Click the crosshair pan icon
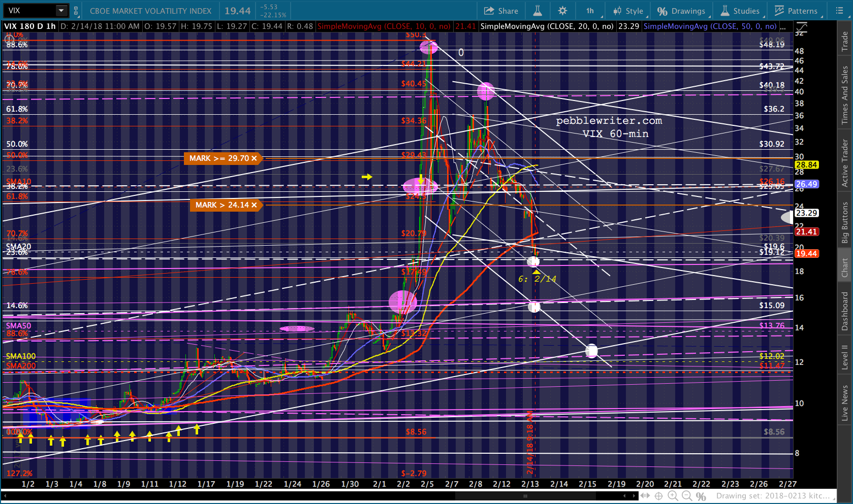Screen dimensions: 853x504 click(x=658, y=496)
